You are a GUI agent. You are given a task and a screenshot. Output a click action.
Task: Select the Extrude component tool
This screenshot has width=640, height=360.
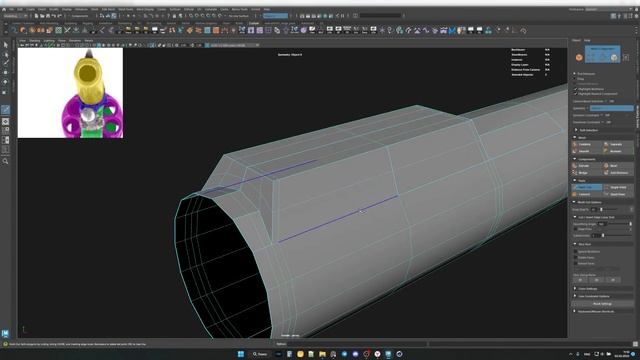(587, 166)
